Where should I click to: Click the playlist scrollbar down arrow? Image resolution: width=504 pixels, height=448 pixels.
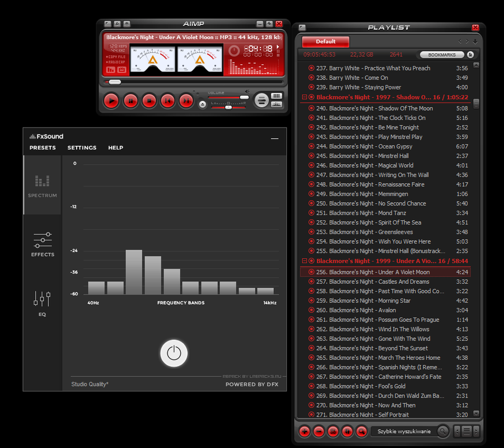pos(477,413)
